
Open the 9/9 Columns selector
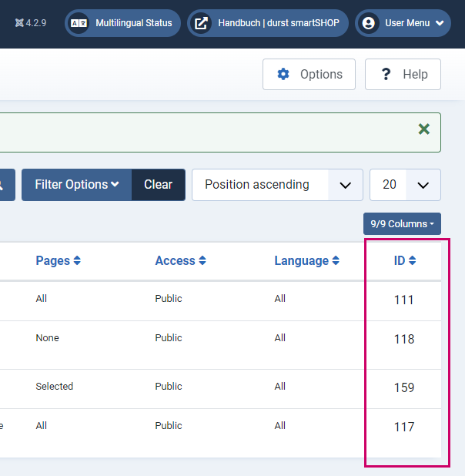[x=402, y=223]
